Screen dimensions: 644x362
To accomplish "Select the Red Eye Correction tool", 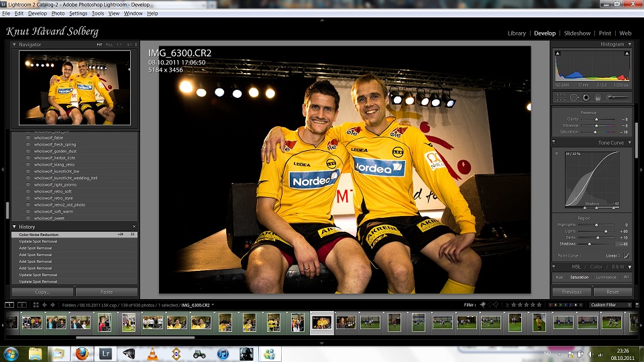I will pos(586,97).
